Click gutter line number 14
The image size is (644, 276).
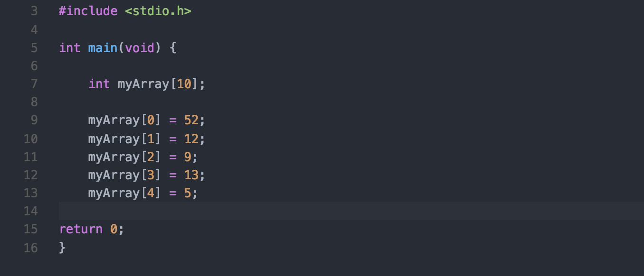point(30,211)
